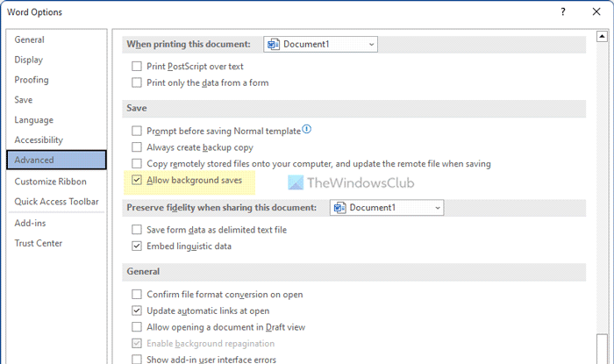Check Prompt before saving Normal template
This screenshot has width=614, height=364.
137,131
